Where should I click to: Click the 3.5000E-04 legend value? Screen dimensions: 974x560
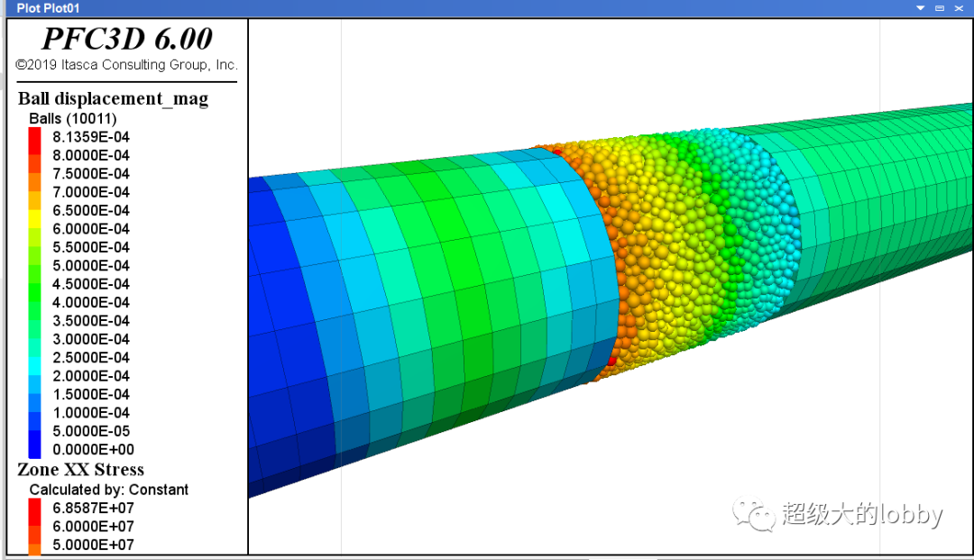pos(91,321)
